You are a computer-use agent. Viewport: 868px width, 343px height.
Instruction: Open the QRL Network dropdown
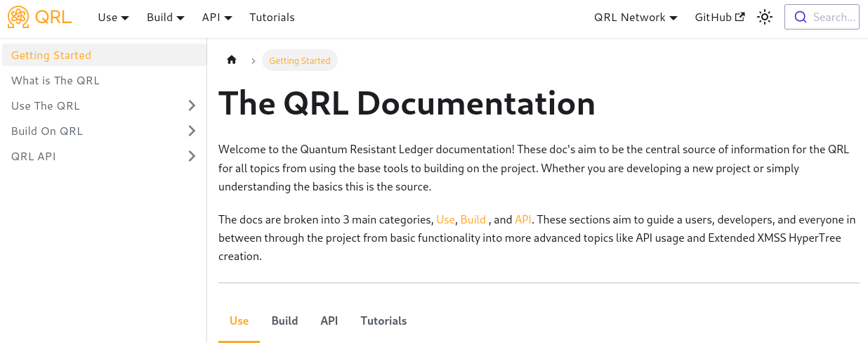click(x=636, y=18)
